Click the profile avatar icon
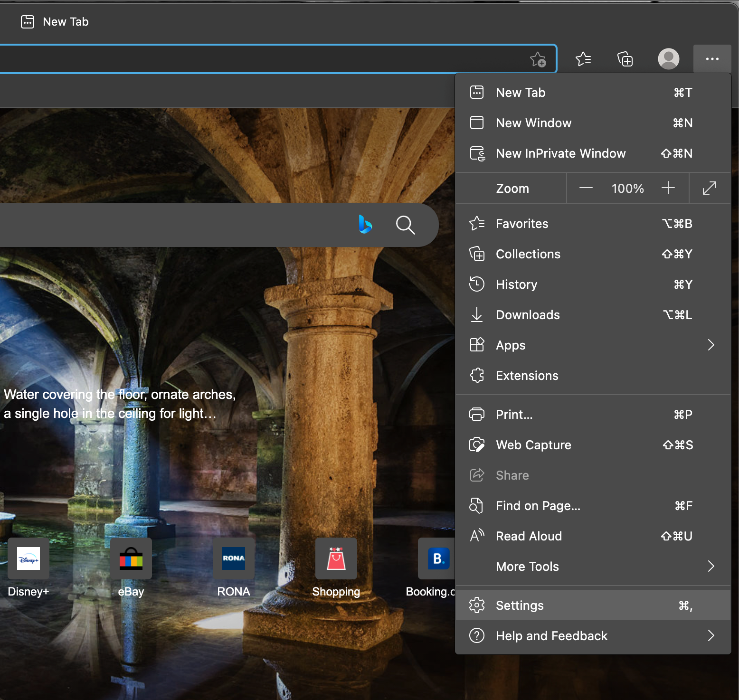The width and height of the screenshot is (739, 700). (668, 59)
